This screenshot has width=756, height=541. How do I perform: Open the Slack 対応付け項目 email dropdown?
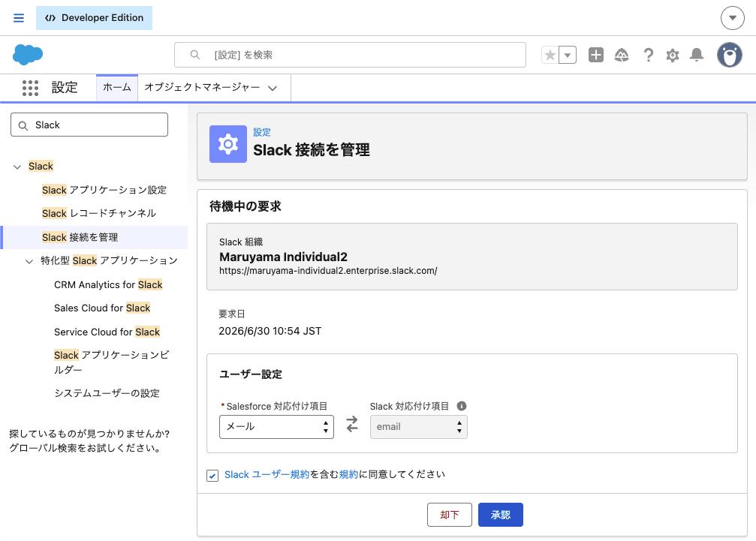click(418, 427)
